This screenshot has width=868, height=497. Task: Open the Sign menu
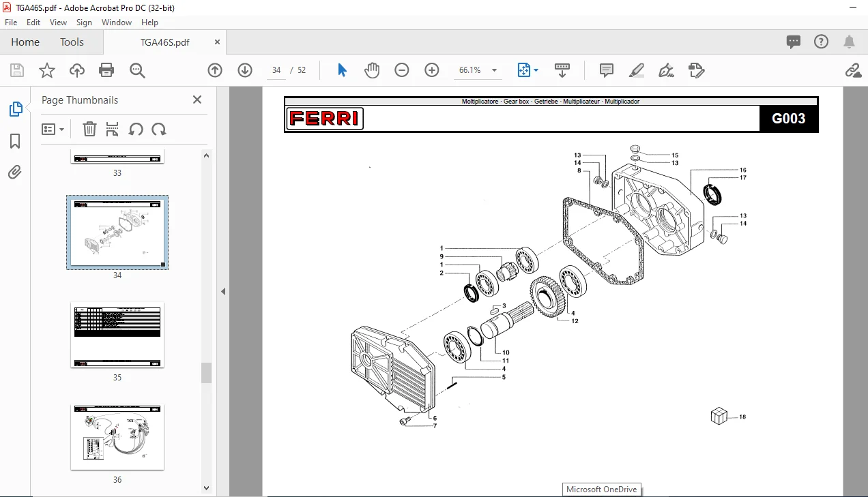coord(84,22)
